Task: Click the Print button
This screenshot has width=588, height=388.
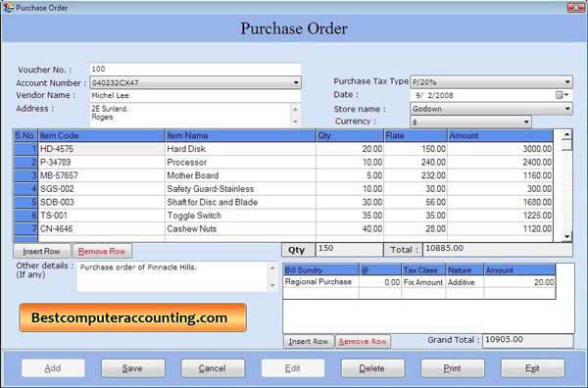Action: 452,368
